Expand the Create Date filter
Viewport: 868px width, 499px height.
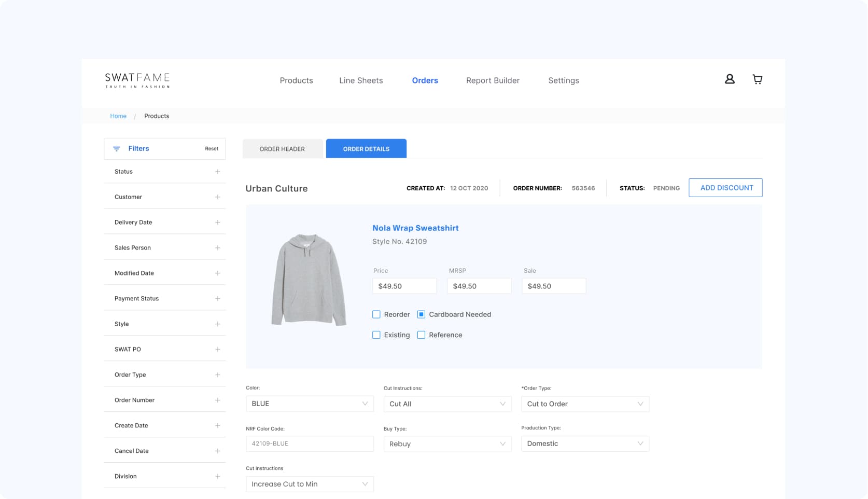click(165, 425)
